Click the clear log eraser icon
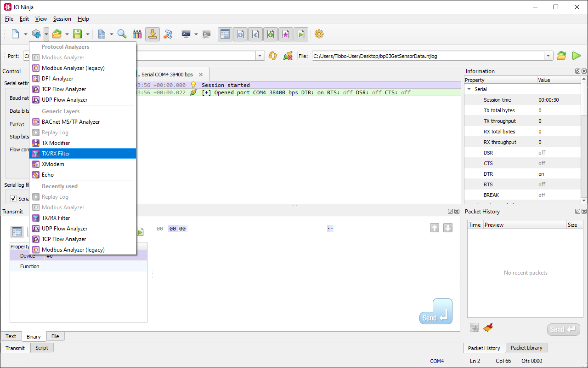 pyautogui.click(x=168, y=34)
